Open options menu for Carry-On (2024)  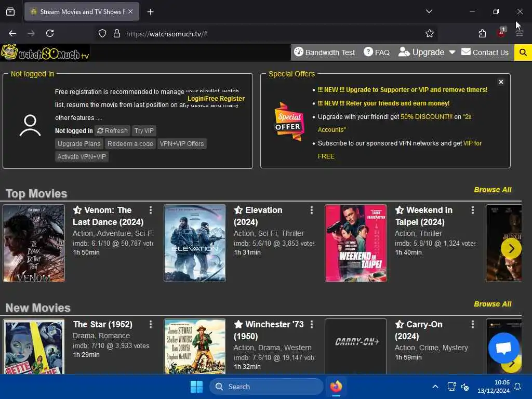pos(473,325)
